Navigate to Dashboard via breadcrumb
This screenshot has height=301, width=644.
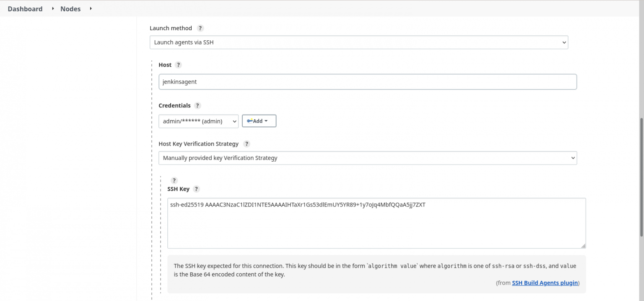click(x=25, y=8)
